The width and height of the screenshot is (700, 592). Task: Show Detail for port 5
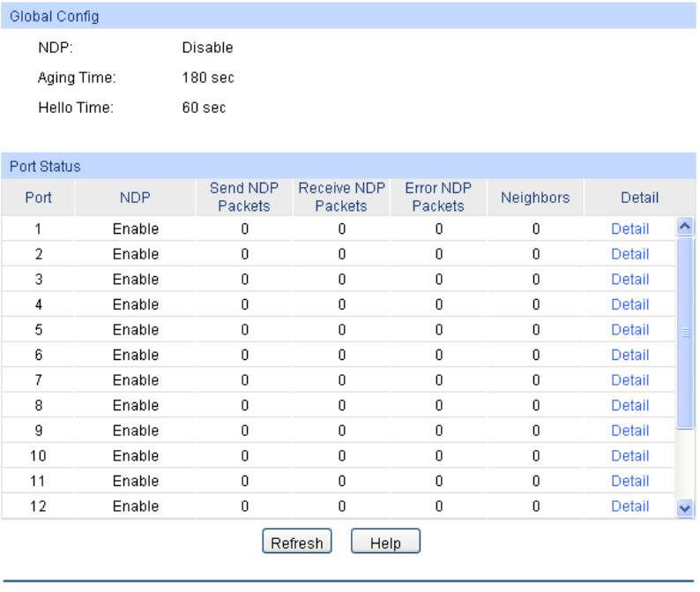[x=629, y=330]
